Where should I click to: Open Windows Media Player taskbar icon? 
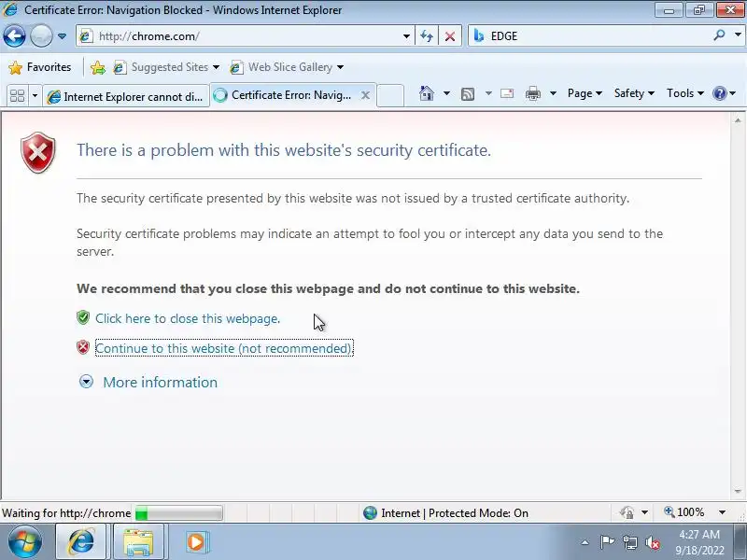click(x=195, y=542)
